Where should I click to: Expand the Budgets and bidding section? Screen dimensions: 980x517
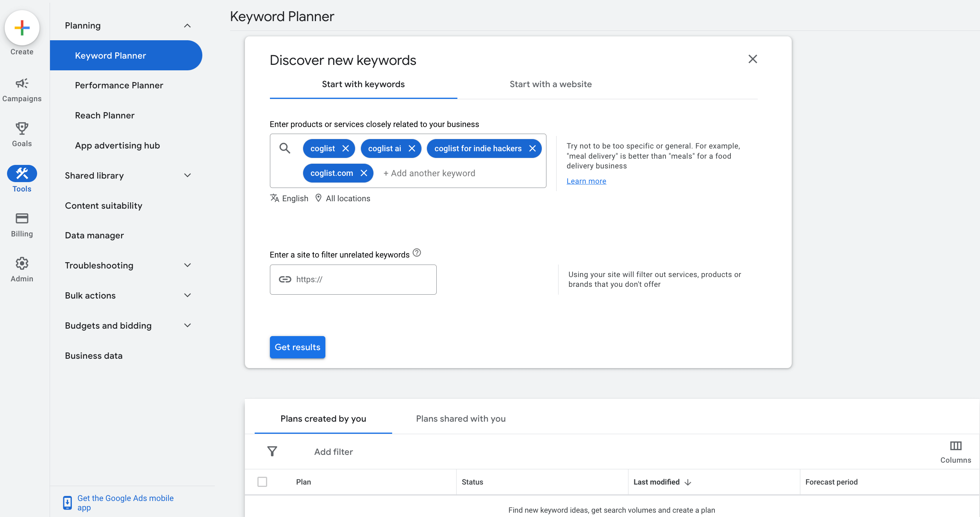point(187,326)
